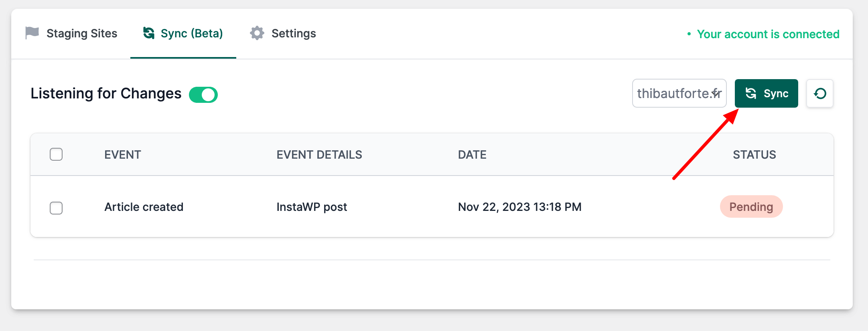The width and height of the screenshot is (868, 331).
Task: Click the "Your account is connected" text
Action: (x=768, y=34)
